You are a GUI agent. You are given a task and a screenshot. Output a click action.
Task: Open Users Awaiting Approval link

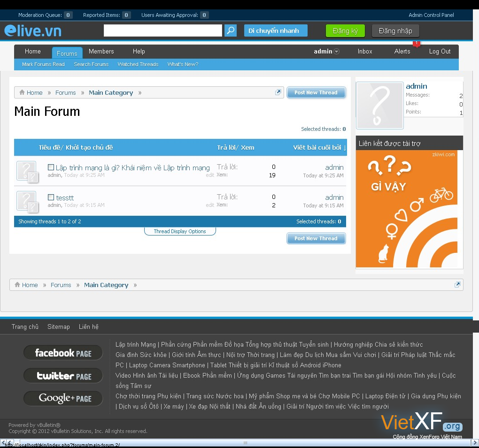click(175, 15)
